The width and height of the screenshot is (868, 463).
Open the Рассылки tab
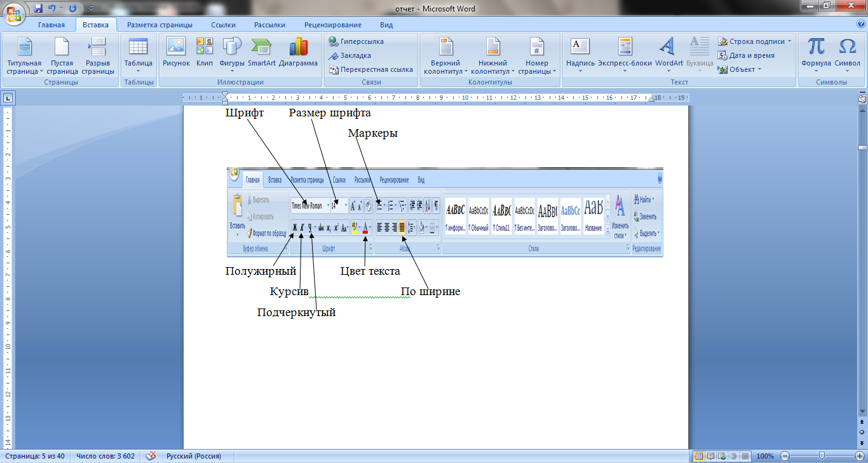click(x=269, y=25)
